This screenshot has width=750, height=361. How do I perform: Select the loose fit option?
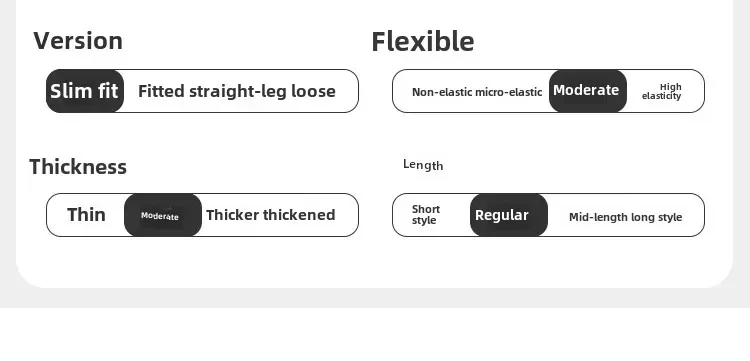tap(313, 91)
